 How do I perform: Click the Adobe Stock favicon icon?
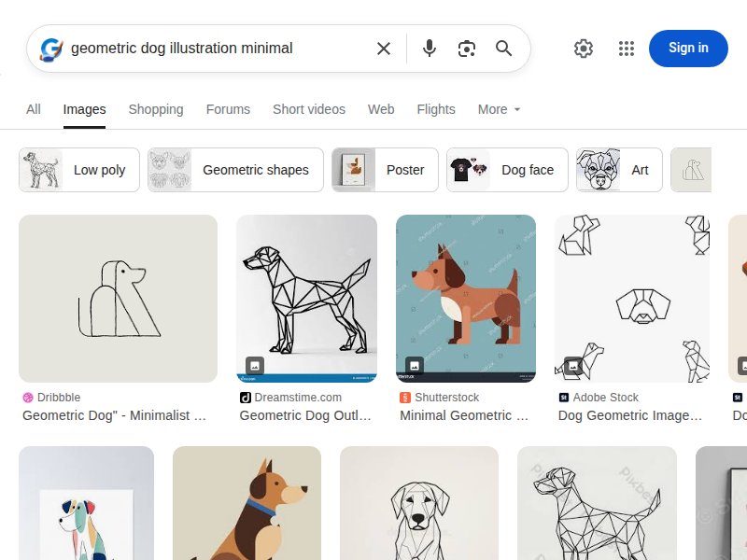coord(566,397)
